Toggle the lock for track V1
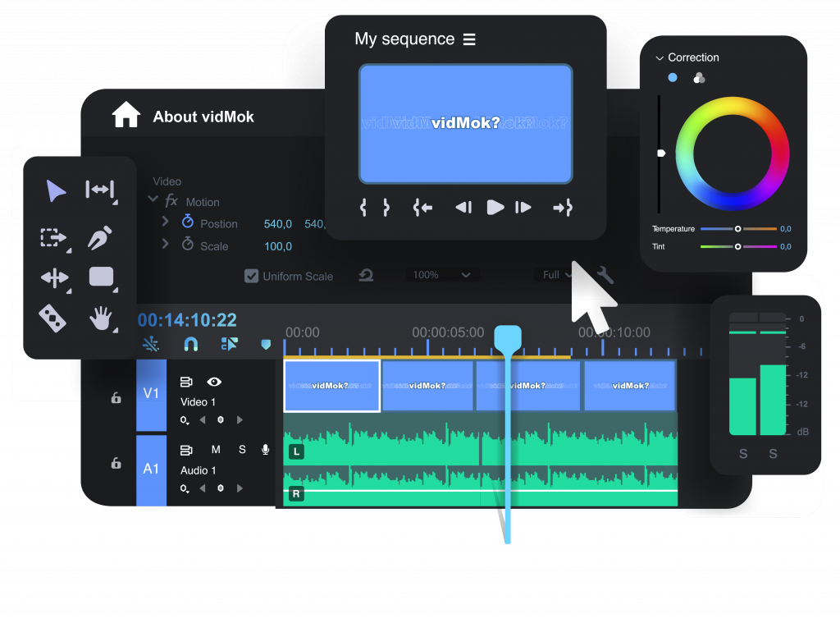Image resolution: width=840 pixels, height=623 pixels. pyautogui.click(x=116, y=397)
